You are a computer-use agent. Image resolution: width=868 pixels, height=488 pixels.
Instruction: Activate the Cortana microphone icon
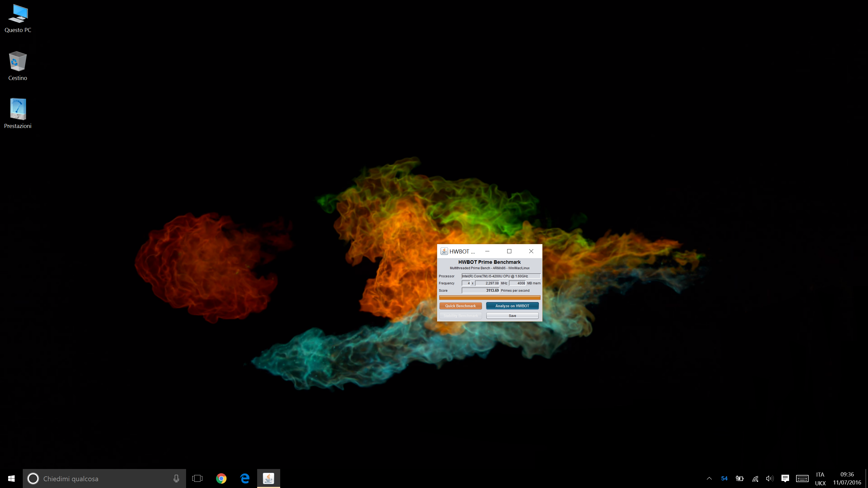[x=176, y=478]
